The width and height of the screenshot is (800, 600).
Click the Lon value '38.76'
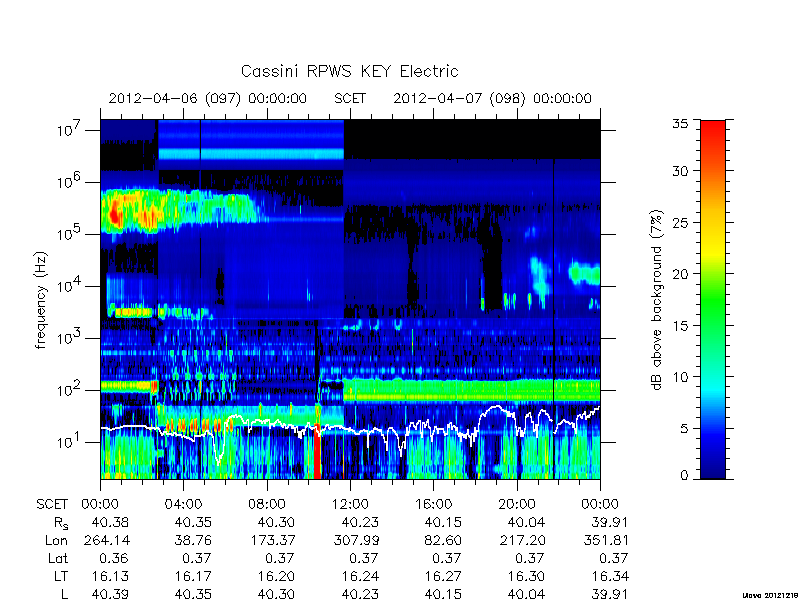[x=193, y=540]
